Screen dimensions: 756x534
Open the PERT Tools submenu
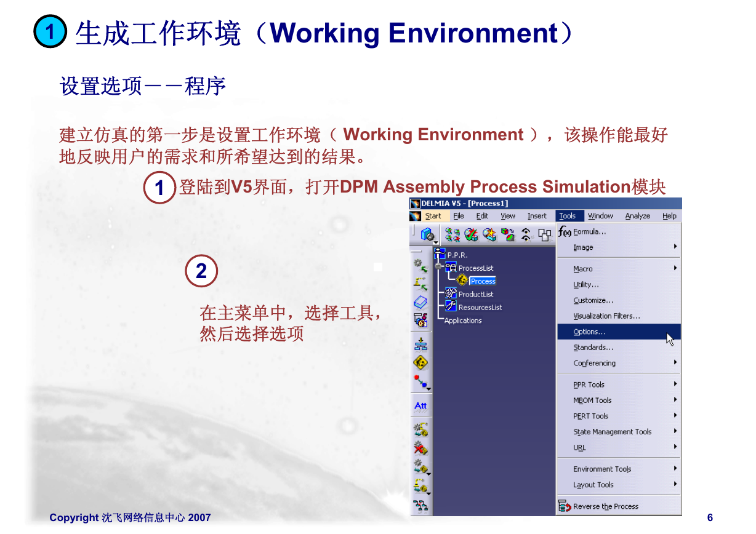pos(619,416)
